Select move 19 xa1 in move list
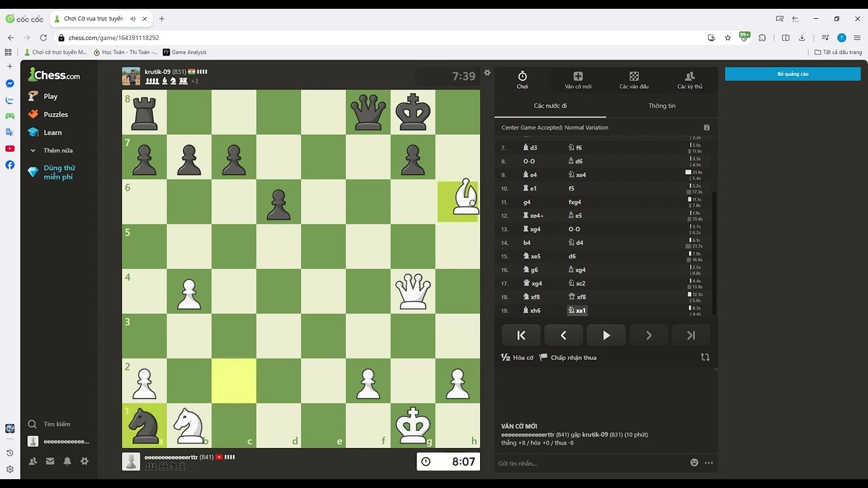Image resolution: width=868 pixels, height=488 pixels. pyautogui.click(x=577, y=310)
